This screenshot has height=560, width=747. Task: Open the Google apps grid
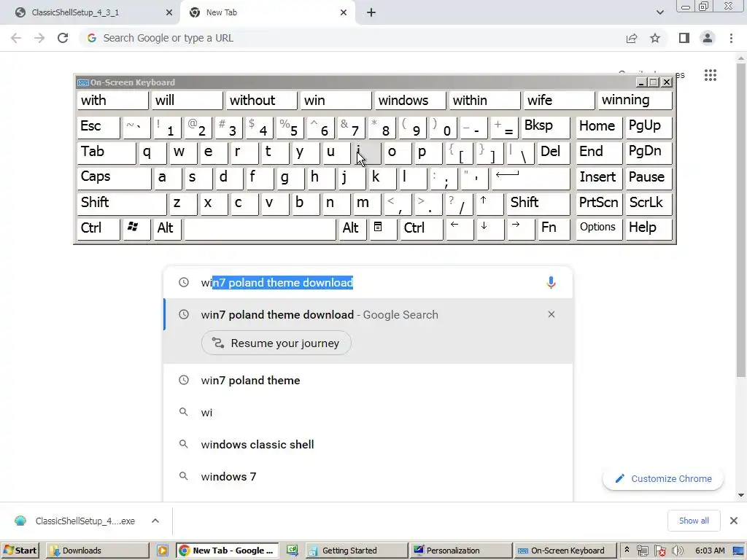(711, 75)
